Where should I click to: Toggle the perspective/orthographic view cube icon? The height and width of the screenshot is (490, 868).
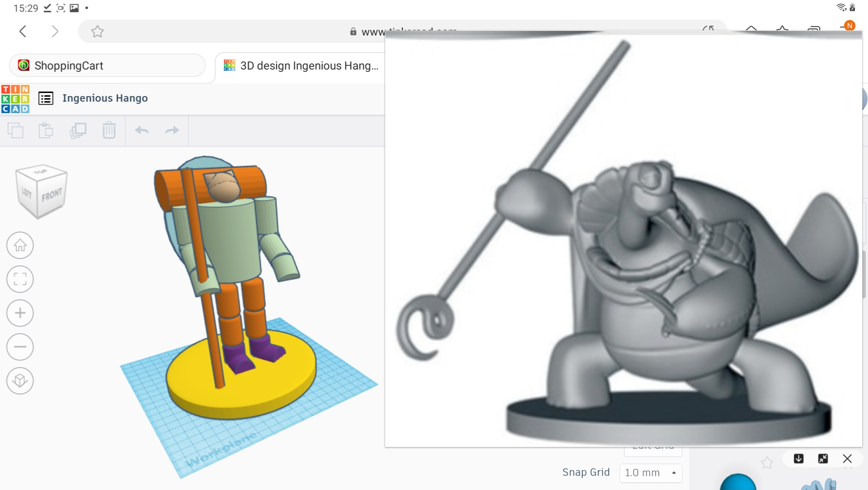20,381
